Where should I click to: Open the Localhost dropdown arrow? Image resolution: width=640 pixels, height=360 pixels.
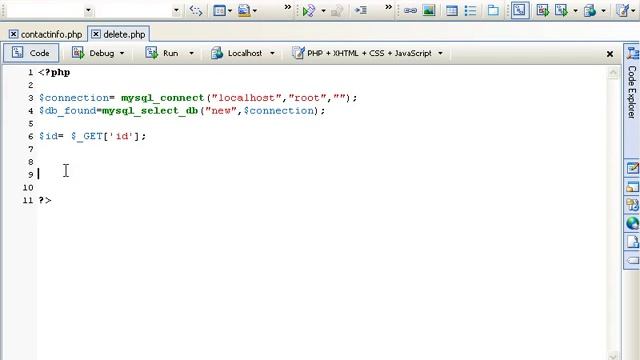pos(272,53)
